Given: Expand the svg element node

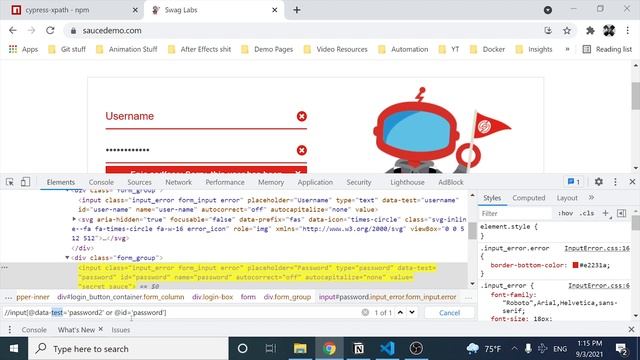Looking at the screenshot, I should click(x=74, y=219).
